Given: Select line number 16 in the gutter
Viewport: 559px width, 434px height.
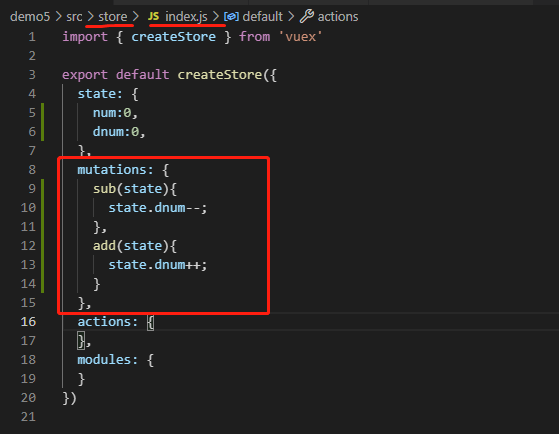Looking at the screenshot, I should point(28,322).
